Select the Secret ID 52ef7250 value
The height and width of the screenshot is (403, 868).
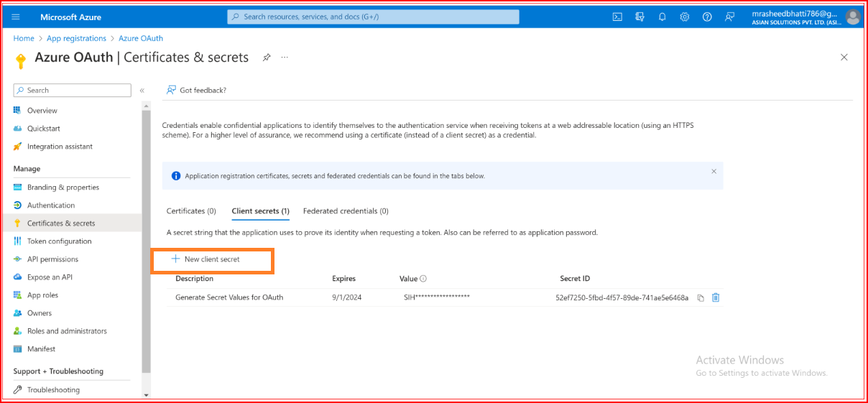(622, 297)
